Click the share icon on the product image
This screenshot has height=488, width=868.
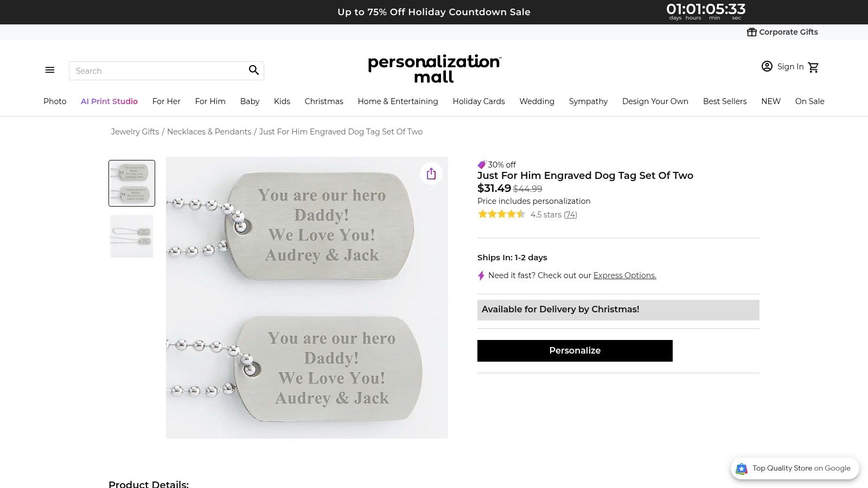[431, 174]
